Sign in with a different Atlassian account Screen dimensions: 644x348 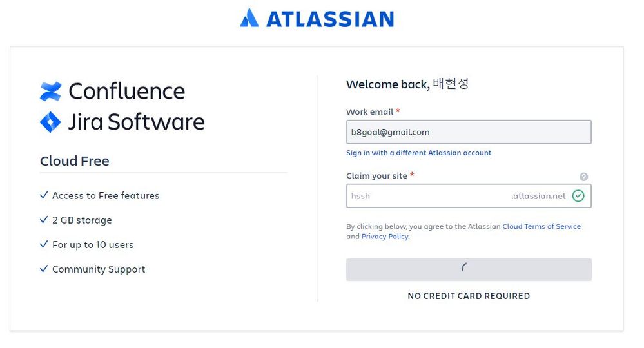pos(418,153)
